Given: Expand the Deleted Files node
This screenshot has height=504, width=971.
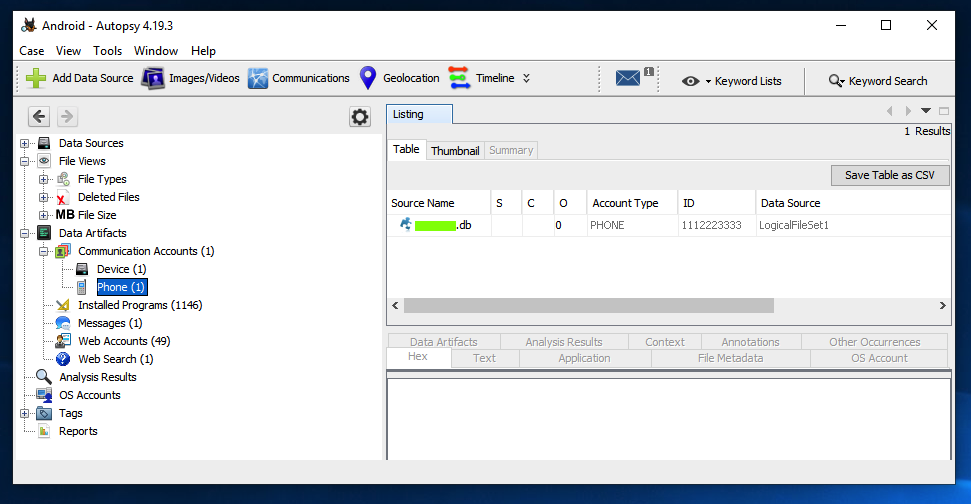Looking at the screenshot, I should (x=43, y=197).
